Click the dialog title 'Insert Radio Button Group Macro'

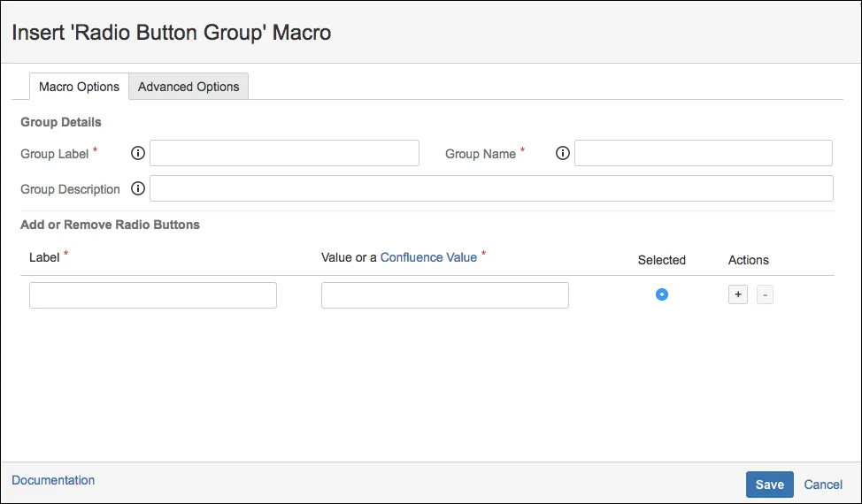click(x=172, y=33)
